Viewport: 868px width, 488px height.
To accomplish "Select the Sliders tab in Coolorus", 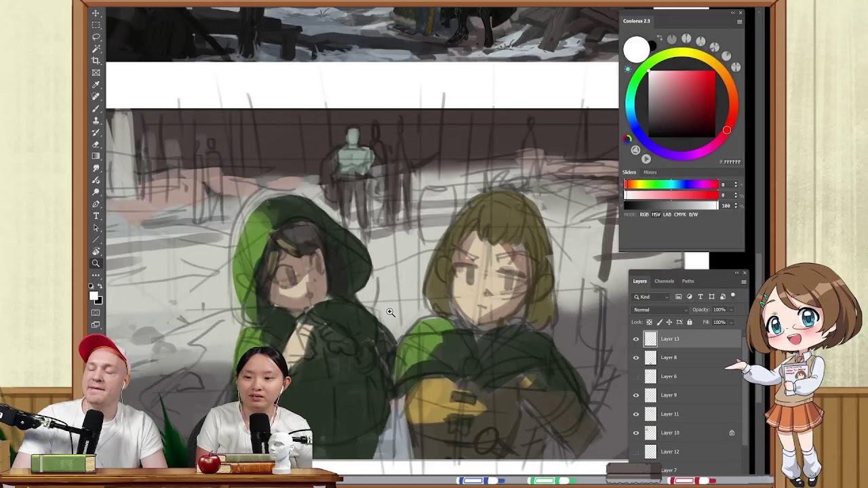I will [629, 172].
